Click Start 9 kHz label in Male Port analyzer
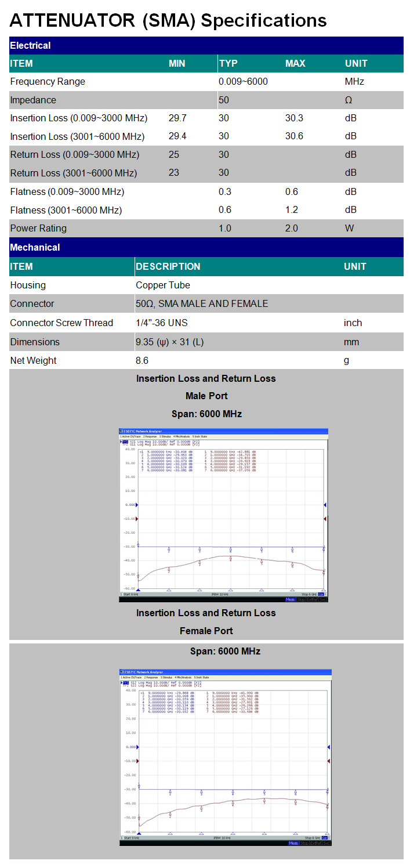This screenshot has width=410, height=868. [130, 594]
